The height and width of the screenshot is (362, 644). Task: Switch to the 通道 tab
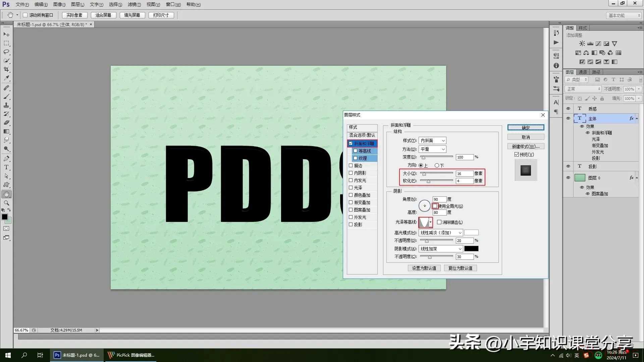(583, 72)
